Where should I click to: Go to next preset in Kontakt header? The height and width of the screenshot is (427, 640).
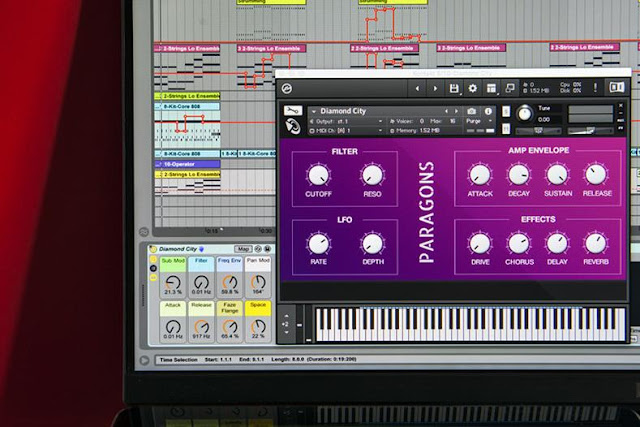(435, 89)
